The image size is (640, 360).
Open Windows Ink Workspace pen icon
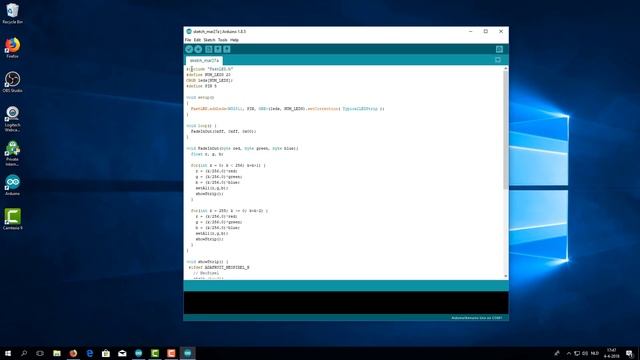(x=557, y=353)
